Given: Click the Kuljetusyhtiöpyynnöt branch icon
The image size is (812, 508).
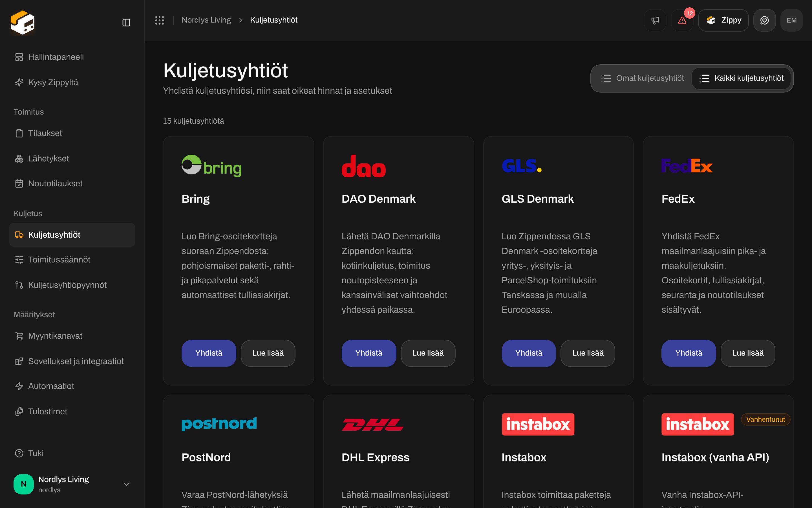Looking at the screenshot, I should pyautogui.click(x=19, y=285).
